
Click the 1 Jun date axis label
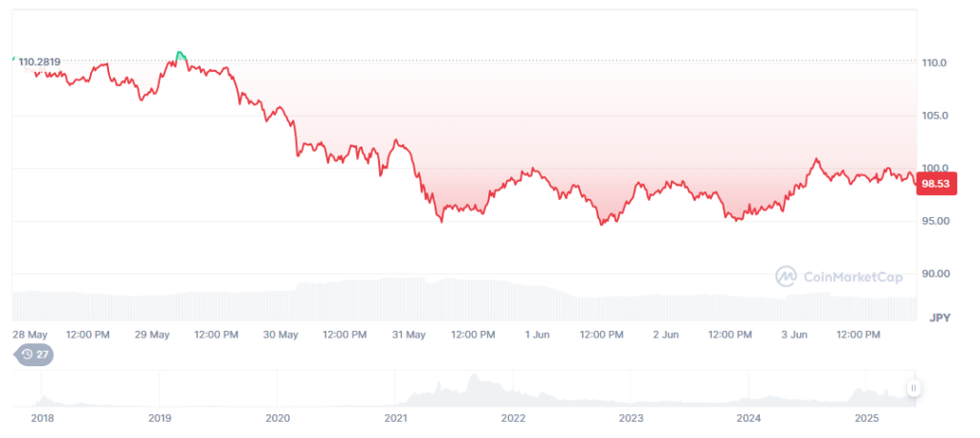pos(537,335)
